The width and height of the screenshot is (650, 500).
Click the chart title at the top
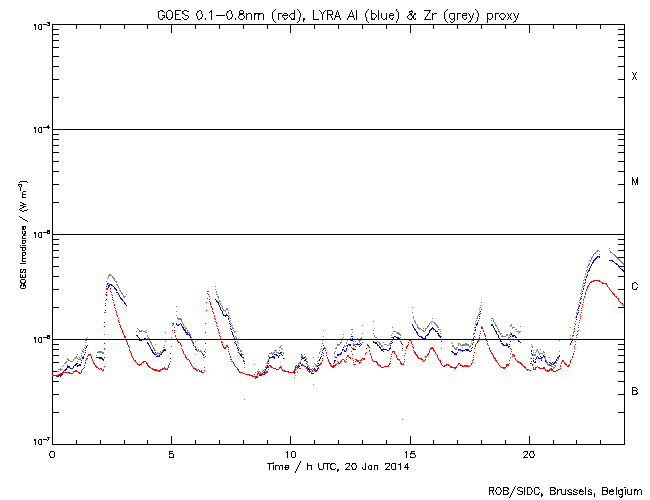coord(337,10)
